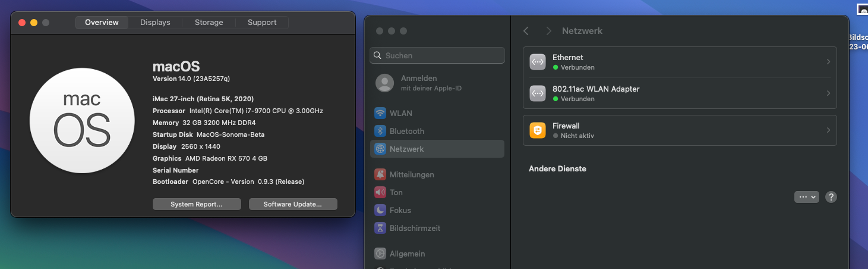Select Netzwerk in the settings sidebar
This screenshot has width=868, height=269.
tap(437, 149)
